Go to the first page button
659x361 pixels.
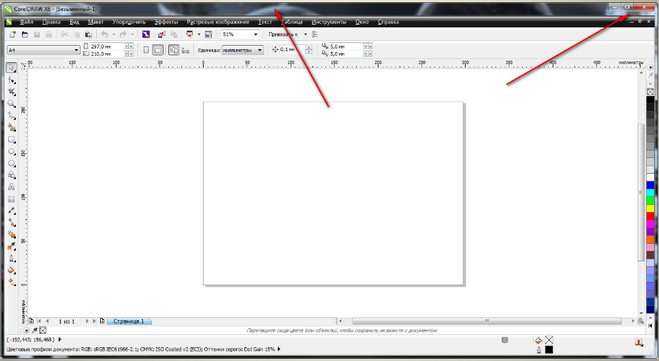(40, 321)
